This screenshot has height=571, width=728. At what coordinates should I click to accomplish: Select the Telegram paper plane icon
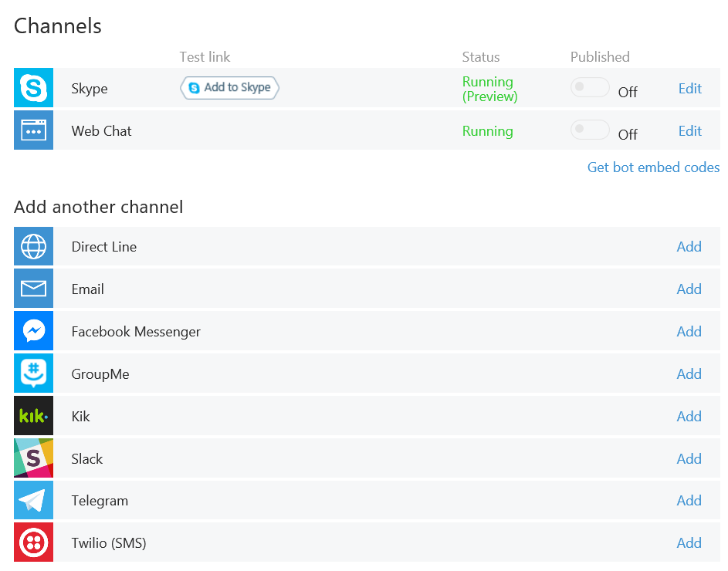coord(33,500)
